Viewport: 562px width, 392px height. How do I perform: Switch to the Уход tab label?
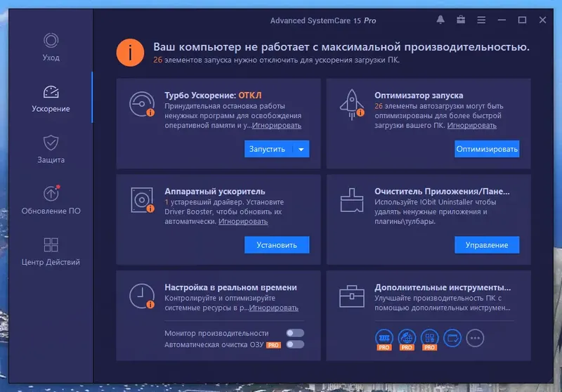51,58
